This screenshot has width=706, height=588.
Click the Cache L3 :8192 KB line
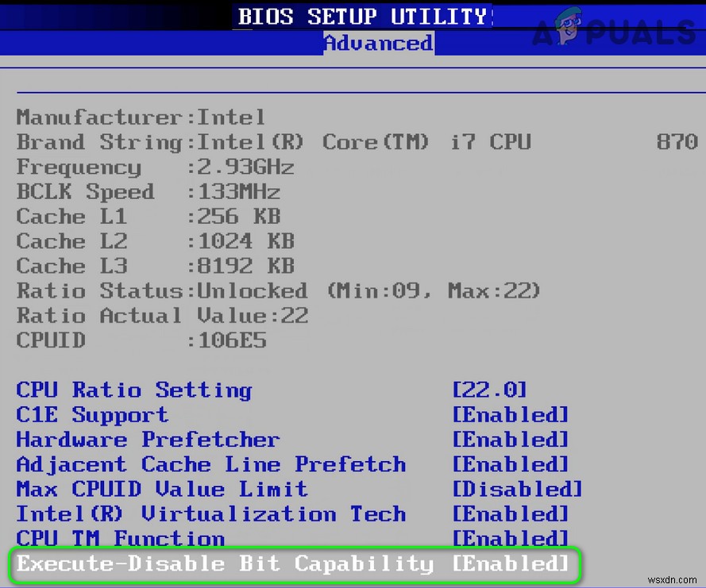point(156,266)
